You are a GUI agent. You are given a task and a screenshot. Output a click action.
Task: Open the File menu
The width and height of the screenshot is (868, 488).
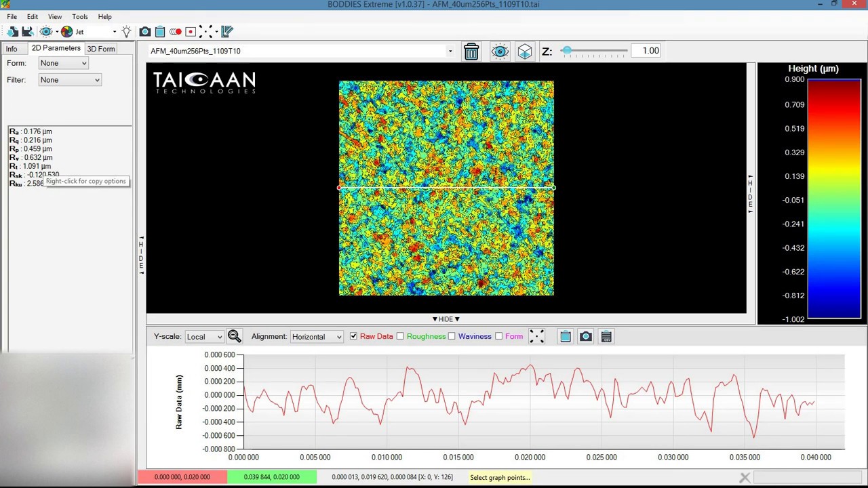click(x=12, y=16)
